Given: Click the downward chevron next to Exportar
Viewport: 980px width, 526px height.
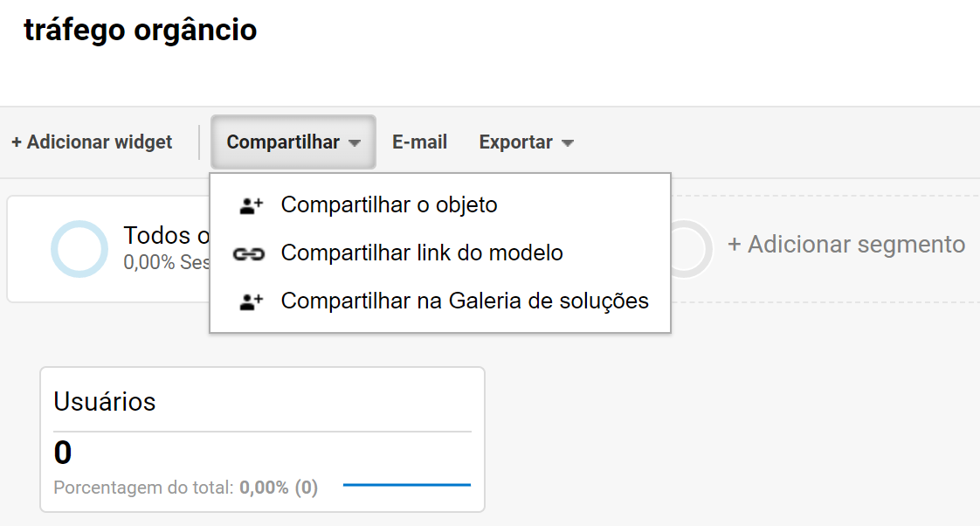Looking at the screenshot, I should coord(566,142).
